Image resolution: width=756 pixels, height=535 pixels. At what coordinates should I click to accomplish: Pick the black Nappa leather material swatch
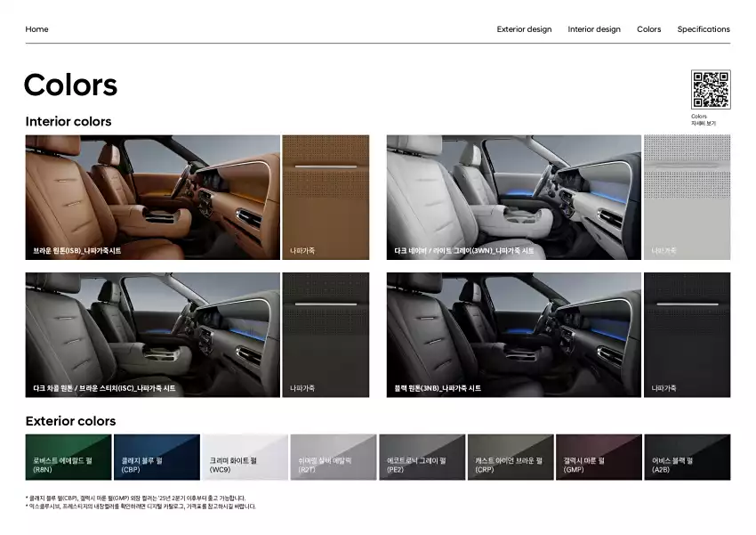coord(687,335)
